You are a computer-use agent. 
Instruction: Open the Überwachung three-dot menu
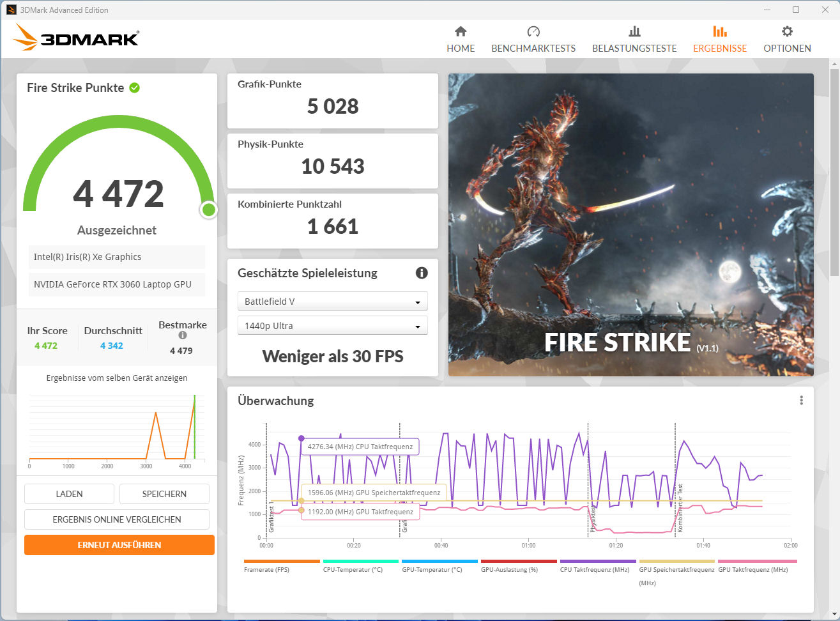801,401
